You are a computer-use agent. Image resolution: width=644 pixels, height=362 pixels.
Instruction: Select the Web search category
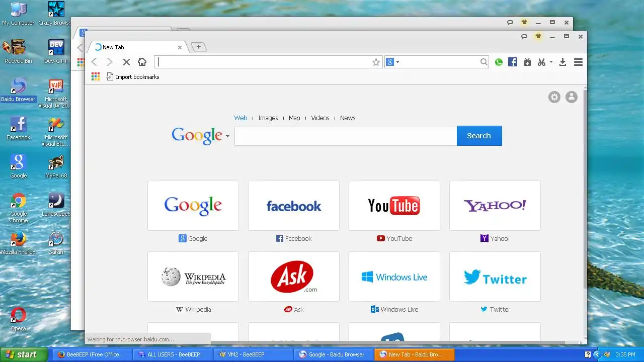pyautogui.click(x=240, y=118)
